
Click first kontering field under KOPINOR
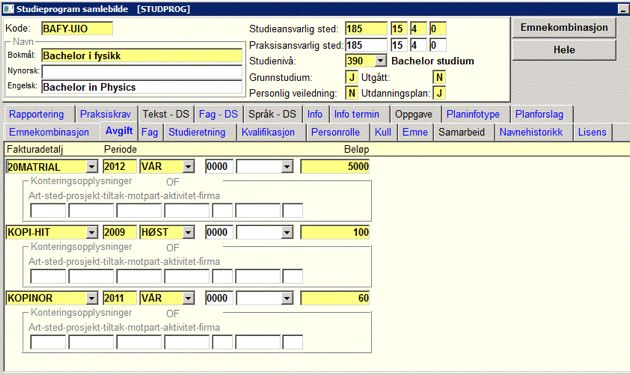pos(48,342)
